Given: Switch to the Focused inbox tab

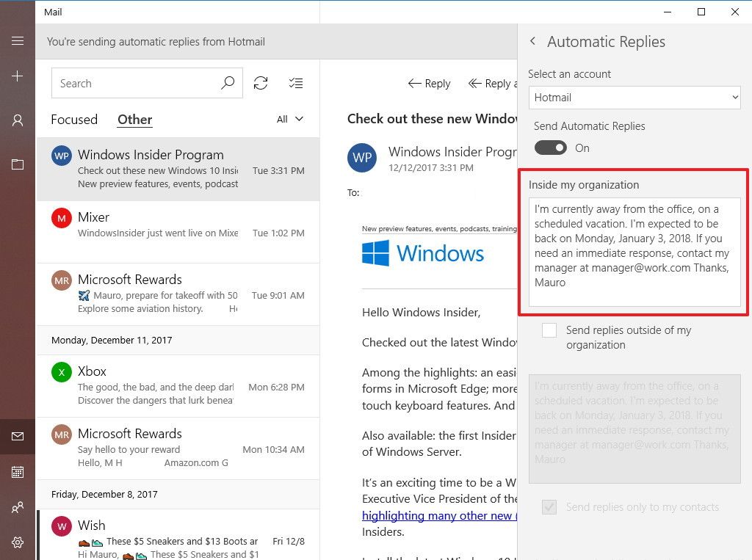Looking at the screenshot, I should 74,119.
